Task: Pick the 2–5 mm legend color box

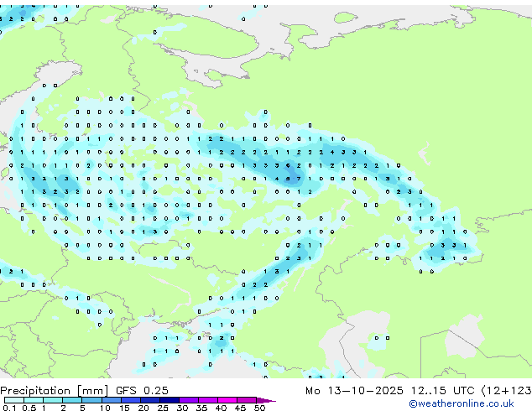Action: [72, 400]
